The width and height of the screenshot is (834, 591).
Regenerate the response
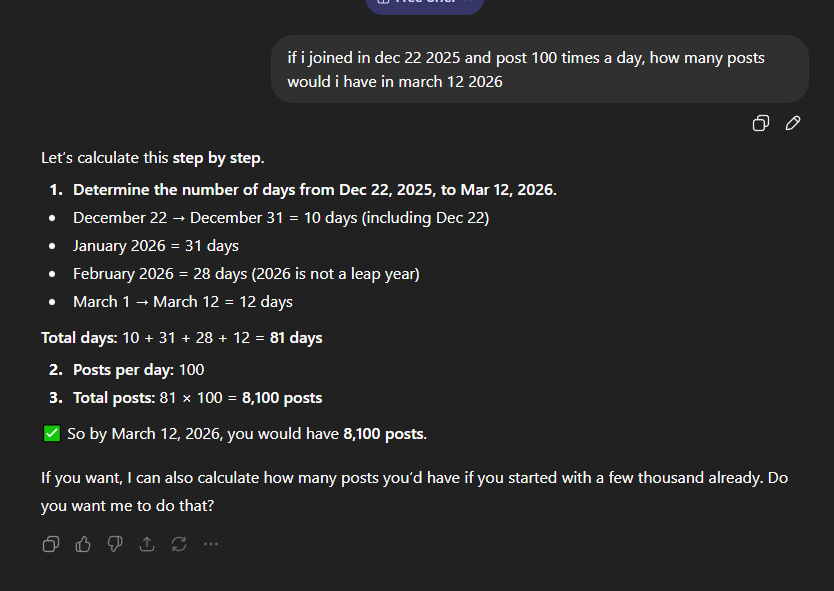pyautogui.click(x=179, y=544)
